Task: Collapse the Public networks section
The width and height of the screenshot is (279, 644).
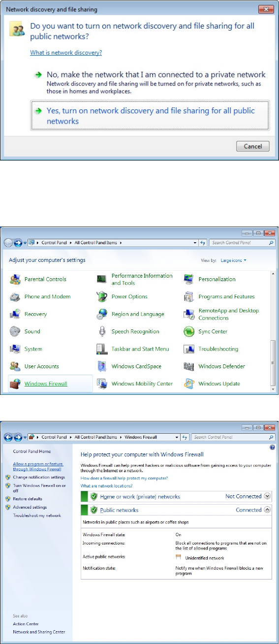Action: [267, 510]
